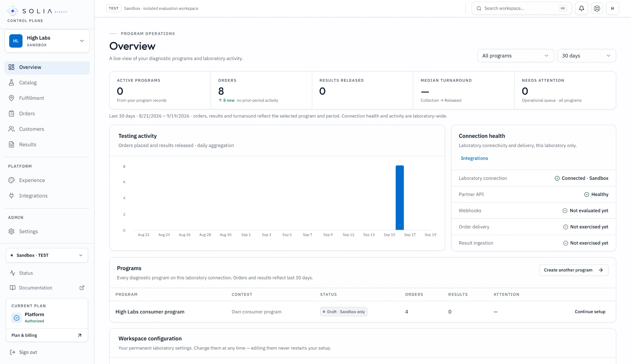
Task: Open the 30 days period dropdown
Action: coord(586,56)
